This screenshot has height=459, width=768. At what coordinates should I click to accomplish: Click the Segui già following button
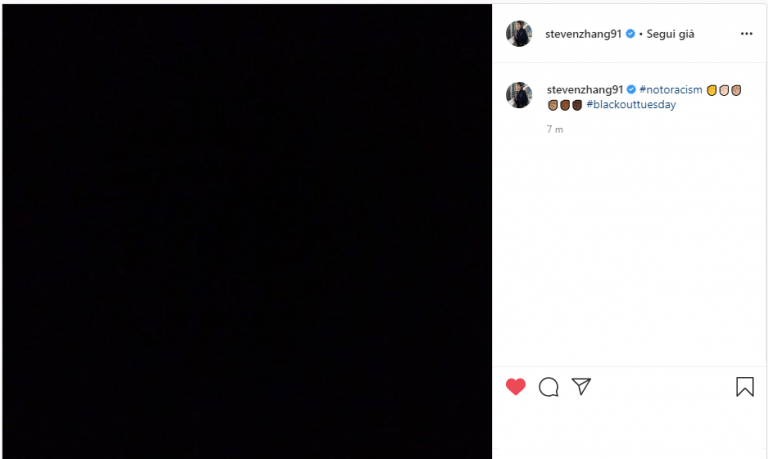point(670,34)
